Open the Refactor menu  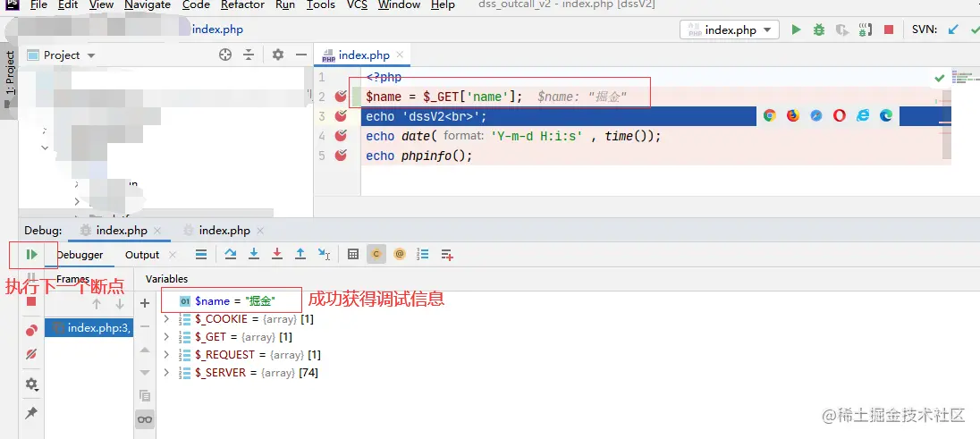[x=242, y=5]
